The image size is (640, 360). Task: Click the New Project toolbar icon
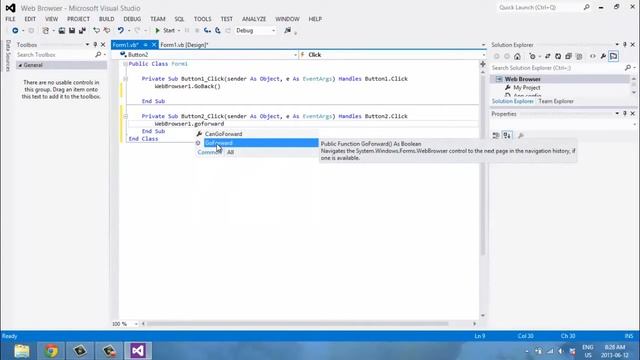(45, 31)
